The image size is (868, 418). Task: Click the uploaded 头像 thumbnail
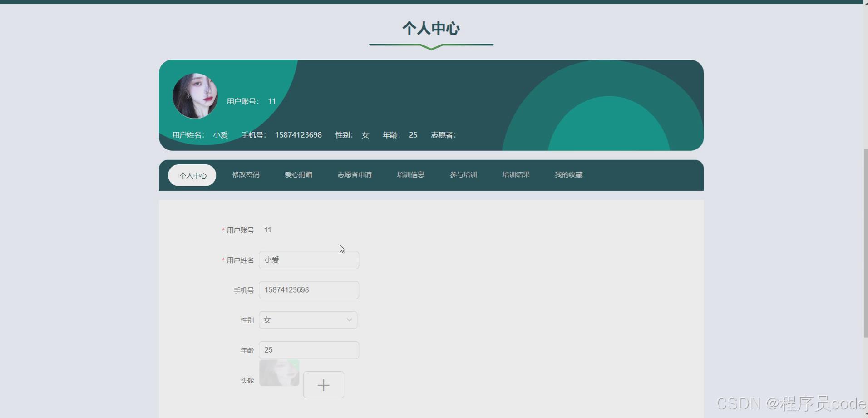[x=279, y=373]
